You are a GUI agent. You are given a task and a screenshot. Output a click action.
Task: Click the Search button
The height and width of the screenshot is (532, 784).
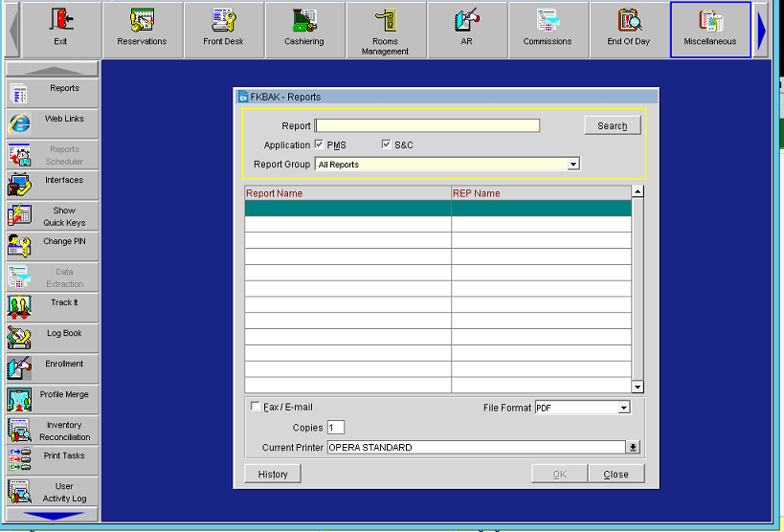pos(613,125)
